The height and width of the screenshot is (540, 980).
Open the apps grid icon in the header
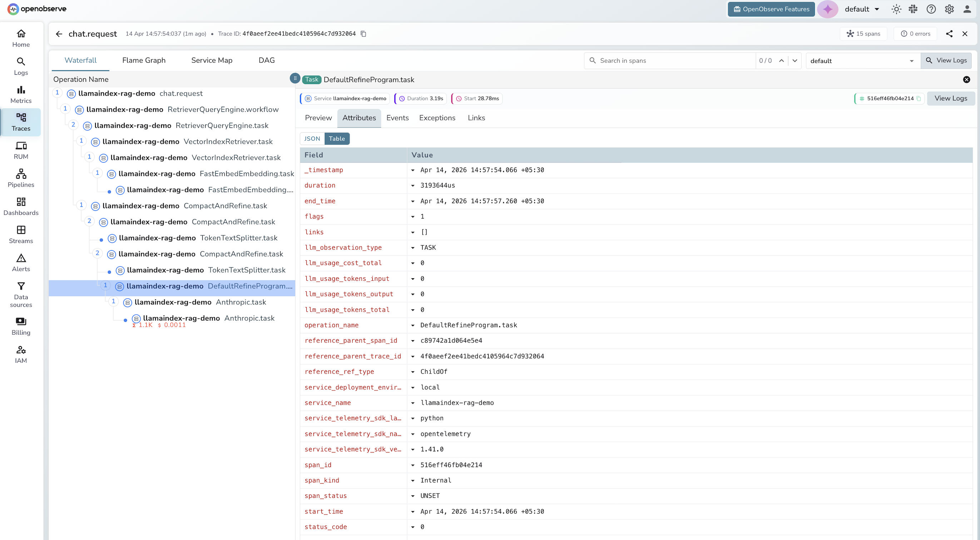click(x=914, y=9)
